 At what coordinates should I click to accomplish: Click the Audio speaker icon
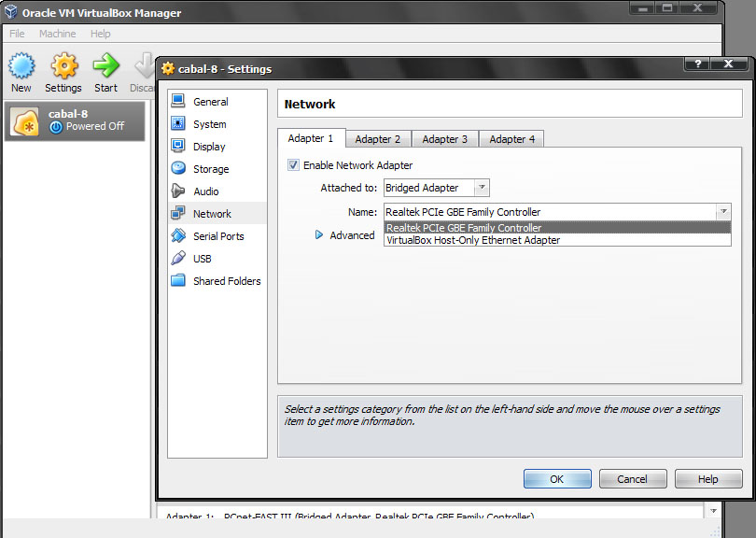tap(178, 191)
